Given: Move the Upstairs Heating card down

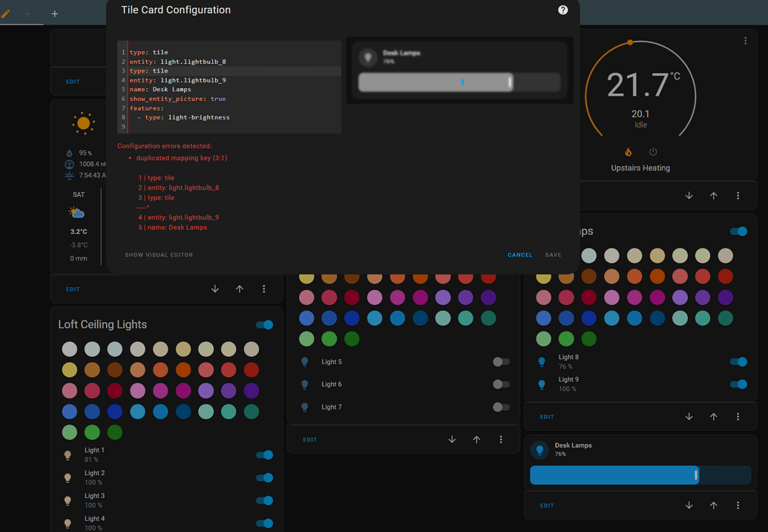Looking at the screenshot, I should [689, 196].
